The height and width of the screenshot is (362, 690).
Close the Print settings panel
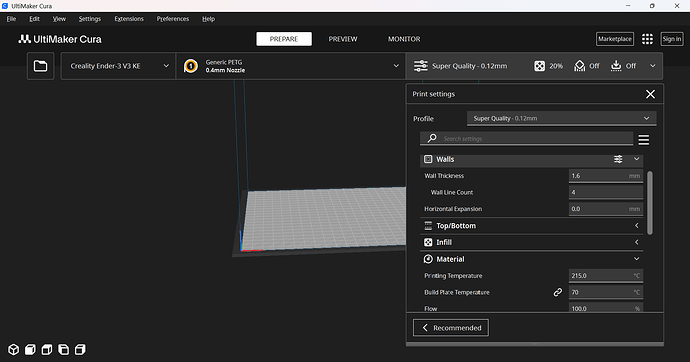[x=650, y=94]
